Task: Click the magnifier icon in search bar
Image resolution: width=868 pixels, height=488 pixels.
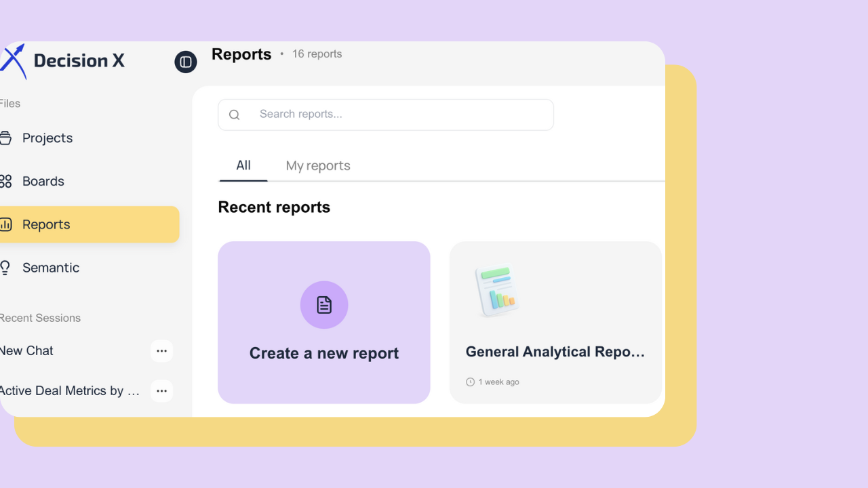Action: pos(234,115)
